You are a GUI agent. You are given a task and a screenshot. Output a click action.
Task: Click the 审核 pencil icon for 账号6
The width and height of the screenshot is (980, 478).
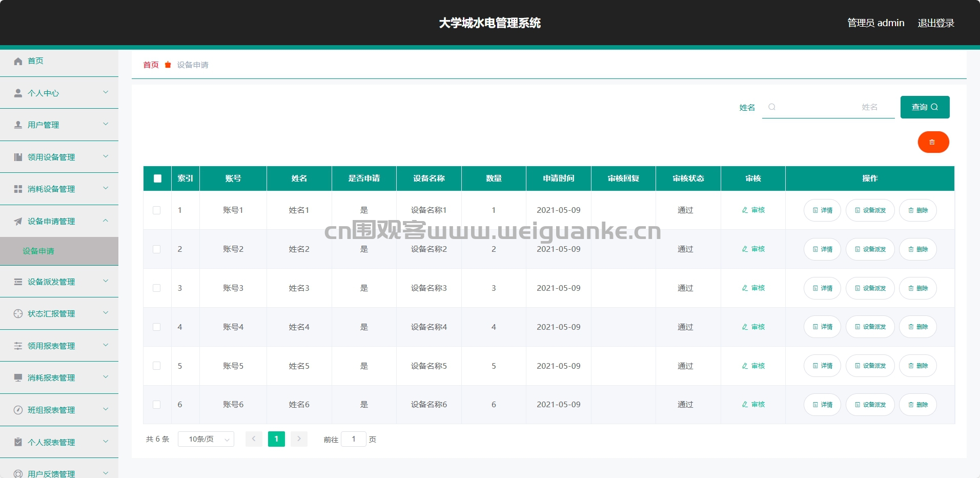(745, 405)
